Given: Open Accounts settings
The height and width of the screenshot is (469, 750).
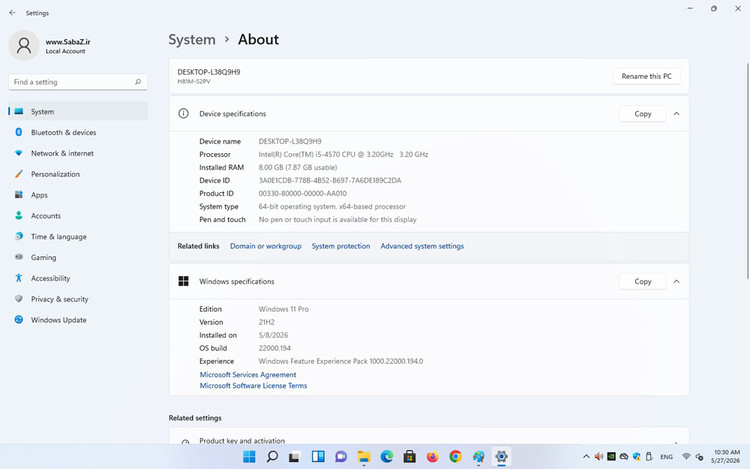Looking at the screenshot, I should pyautogui.click(x=78, y=216).
